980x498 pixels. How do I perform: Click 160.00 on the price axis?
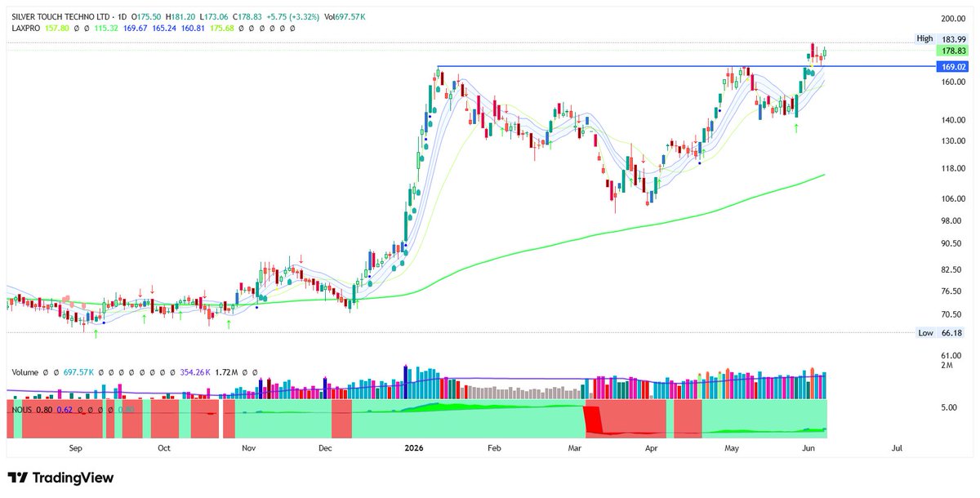pos(955,82)
